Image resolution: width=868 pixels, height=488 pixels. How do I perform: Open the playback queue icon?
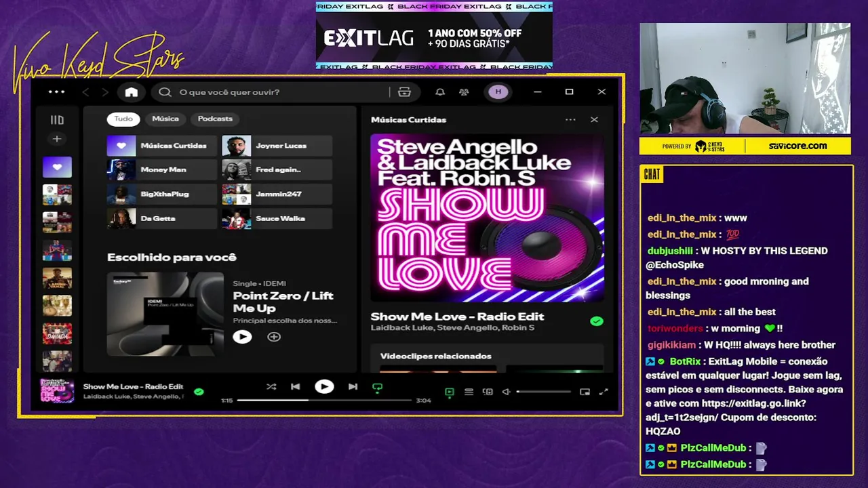pos(469,392)
